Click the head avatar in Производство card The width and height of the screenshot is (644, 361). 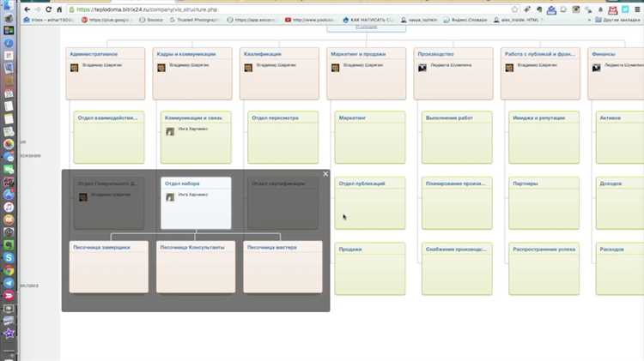point(422,68)
